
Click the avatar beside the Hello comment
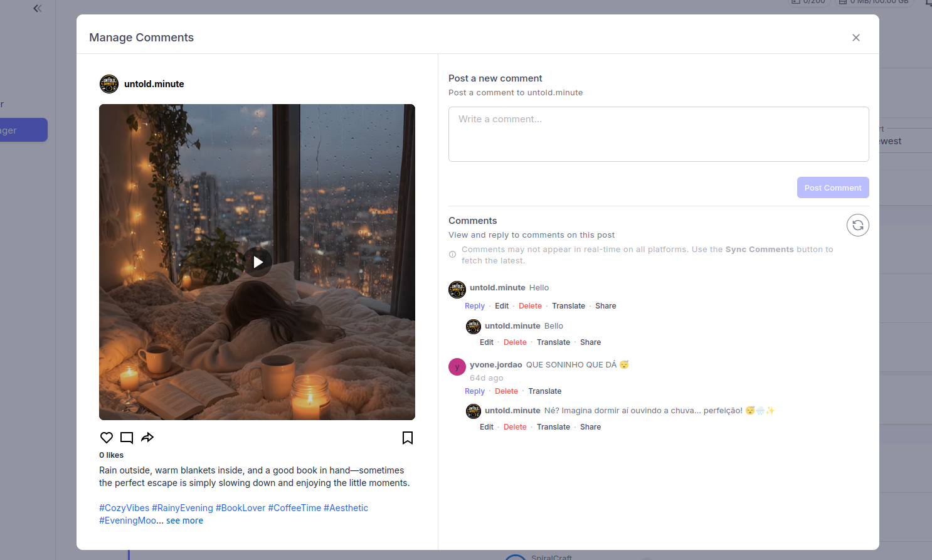tap(457, 290)
